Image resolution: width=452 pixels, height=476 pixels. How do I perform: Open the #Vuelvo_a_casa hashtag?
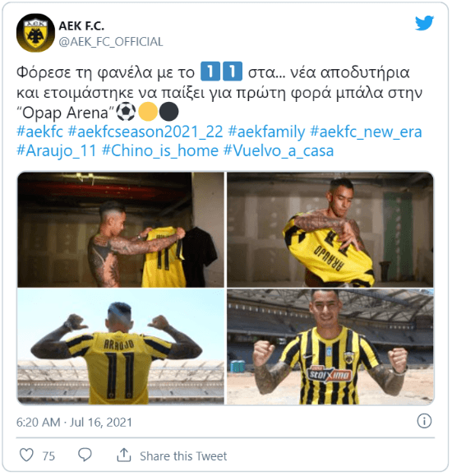pyautogui.click(x=279, y=150)
